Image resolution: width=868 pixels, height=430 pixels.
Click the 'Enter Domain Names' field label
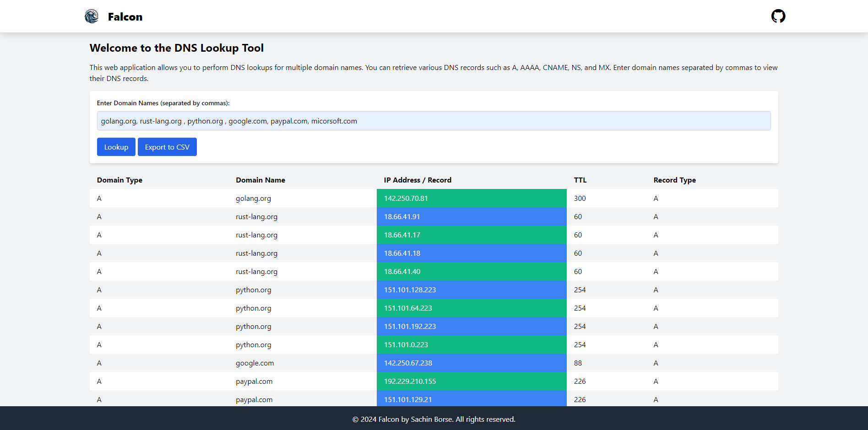point(163,103)
